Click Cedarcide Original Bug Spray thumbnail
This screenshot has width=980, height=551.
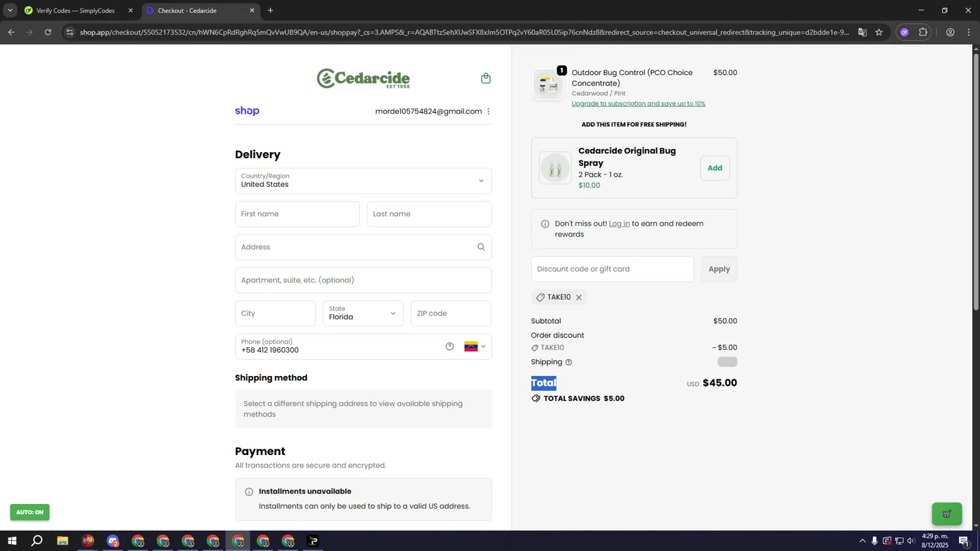coord(555,168)
